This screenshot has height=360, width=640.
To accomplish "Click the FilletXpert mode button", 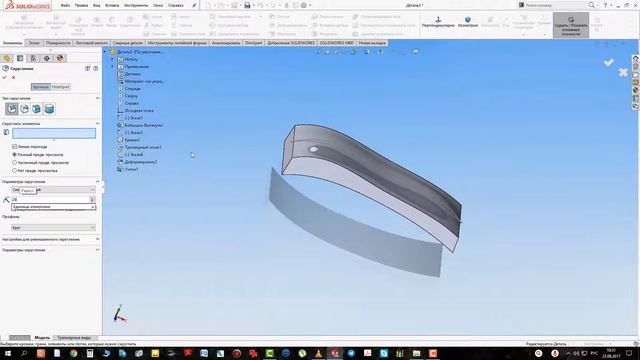I will pos(61,87).
